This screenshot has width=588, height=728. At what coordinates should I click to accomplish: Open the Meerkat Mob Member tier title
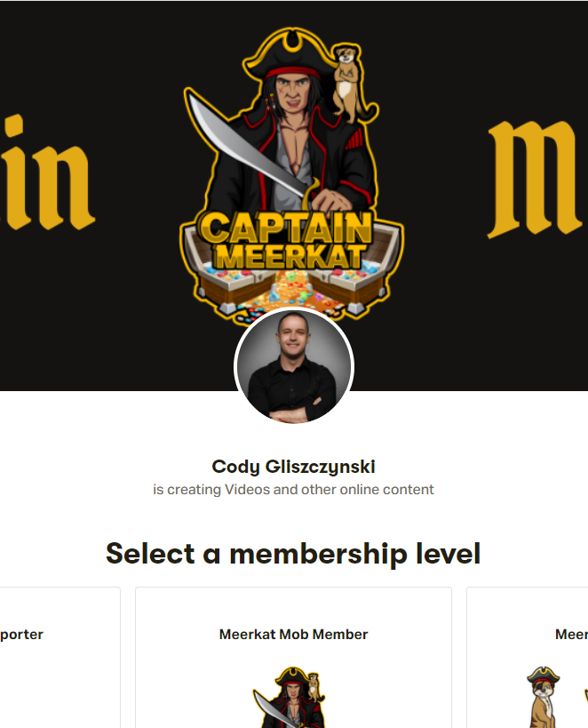(x=293, y=634)
